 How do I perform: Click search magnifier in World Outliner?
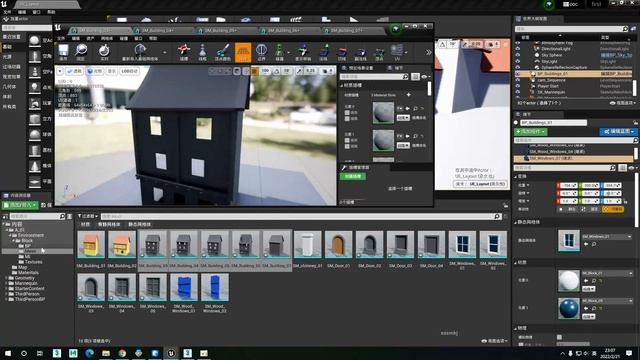[625, 29]
